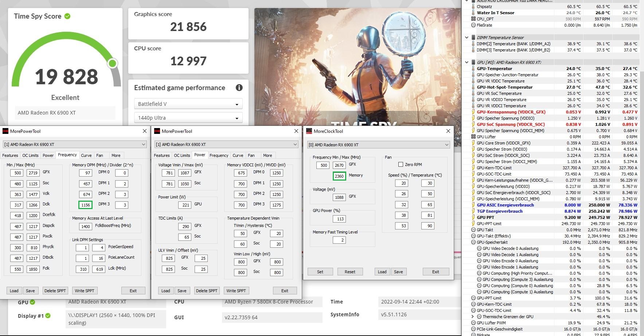Click the Time Spy hero image thumbnail

pyautogui.click(x=357, y=67)
